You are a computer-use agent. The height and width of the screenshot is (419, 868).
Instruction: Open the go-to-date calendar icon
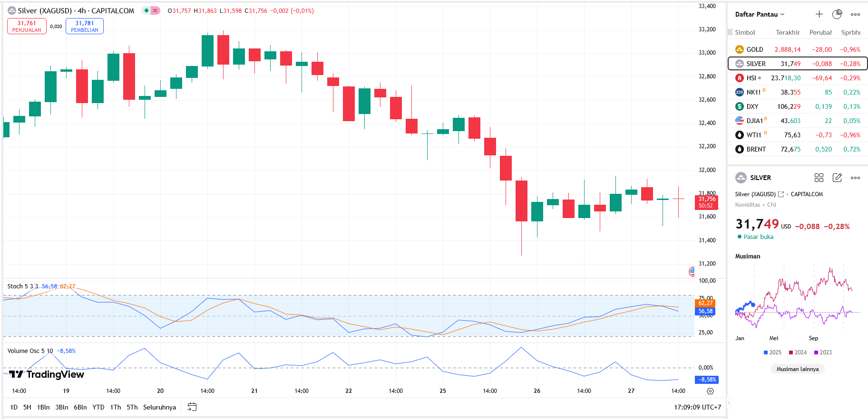pyautogui.click(x=192, y=407)
